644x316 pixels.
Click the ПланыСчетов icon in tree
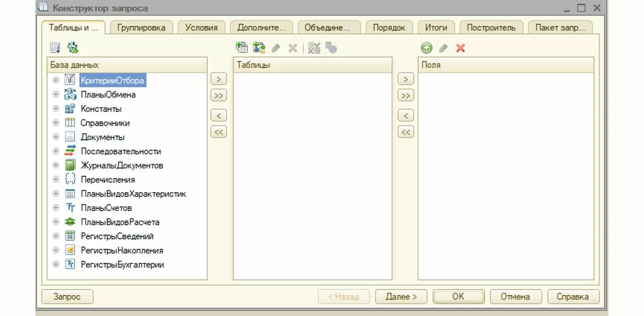tap(70, 208)
